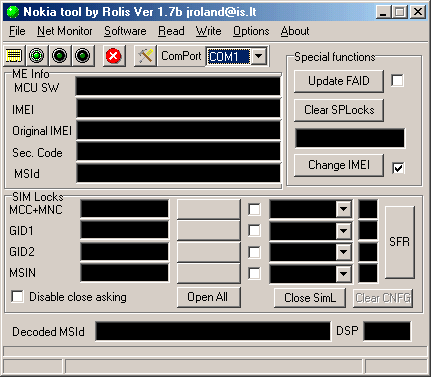Open the Net Monitor menu
The image size is (431, 377).
(x=65, y=31)
